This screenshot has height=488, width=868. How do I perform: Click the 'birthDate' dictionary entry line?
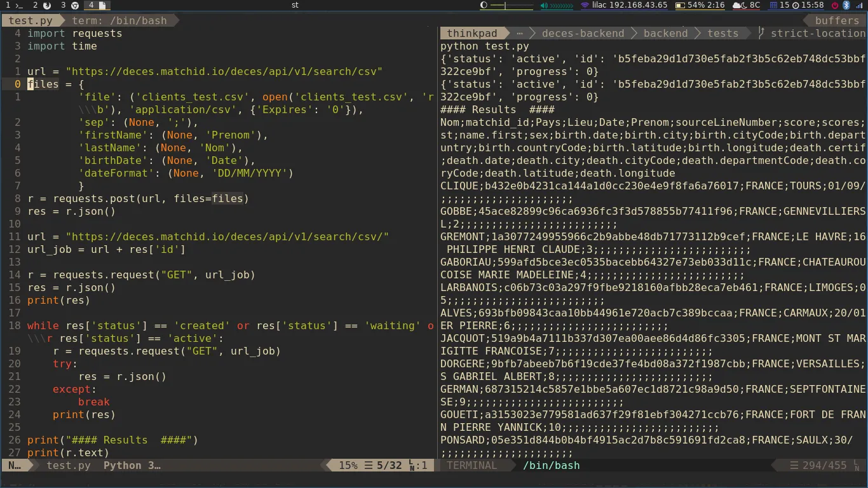166,160
